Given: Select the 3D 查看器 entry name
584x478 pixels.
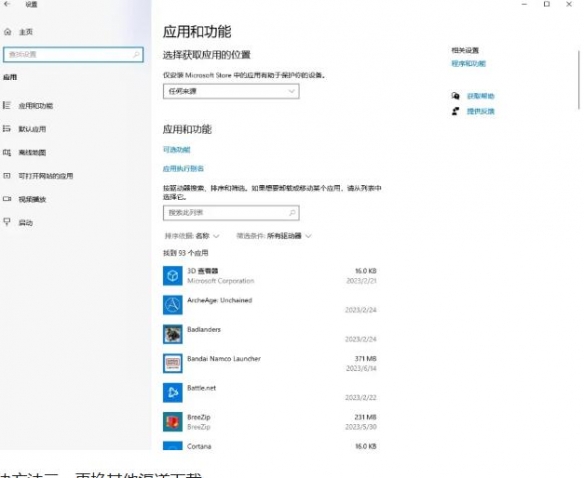Looking at the screenshot, I should 203,271.
